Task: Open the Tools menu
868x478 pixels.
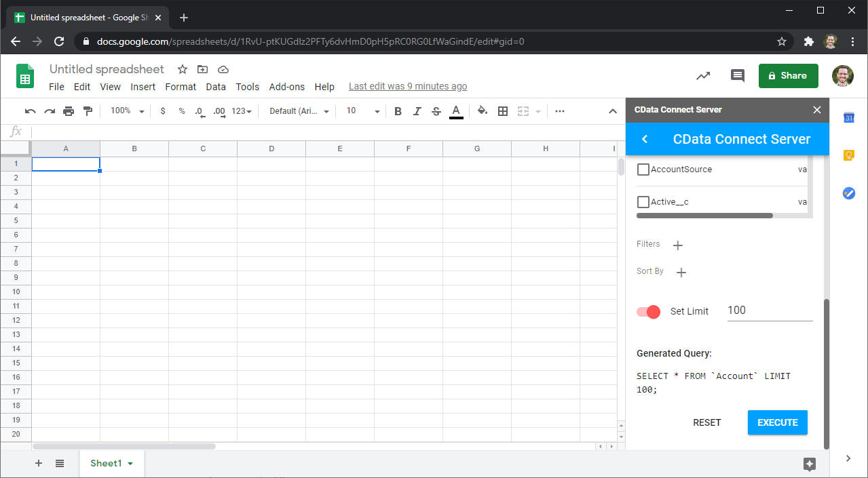Action: 248,87
